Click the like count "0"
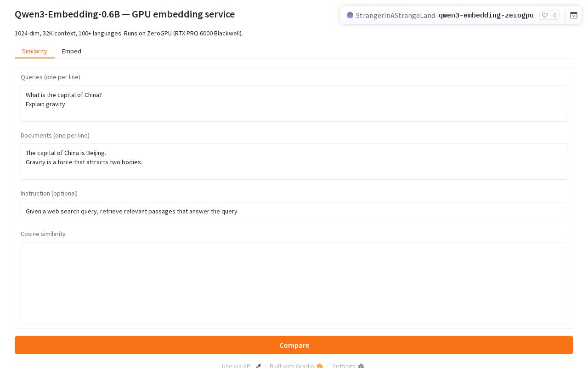This screenshot has height=368, width=588. pyautogui.click(x=554, y=15)
